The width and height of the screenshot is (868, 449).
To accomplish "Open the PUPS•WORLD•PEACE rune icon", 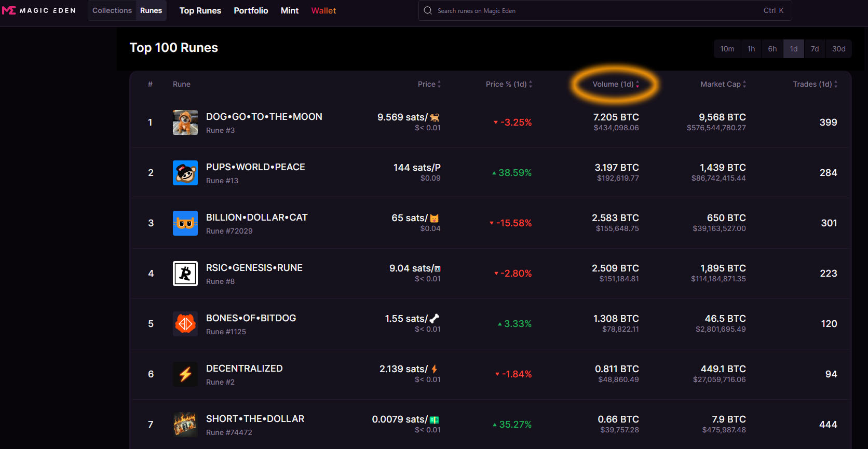I will tap(185, 173).
